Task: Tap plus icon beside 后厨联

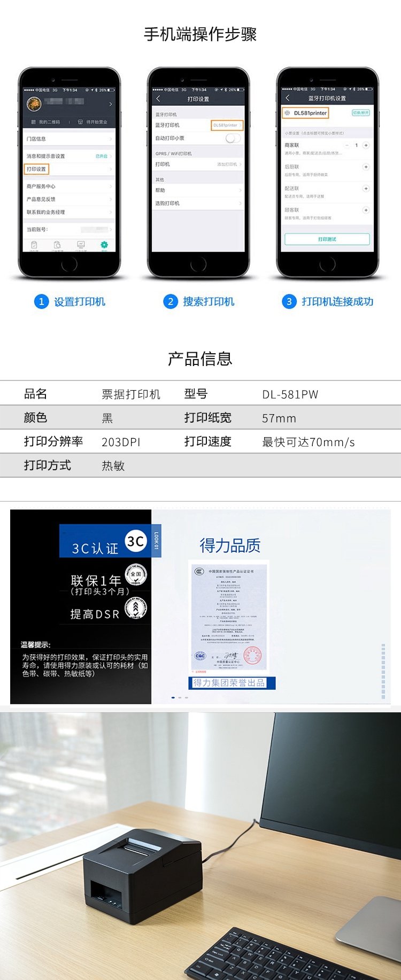Action: point(366,167)
